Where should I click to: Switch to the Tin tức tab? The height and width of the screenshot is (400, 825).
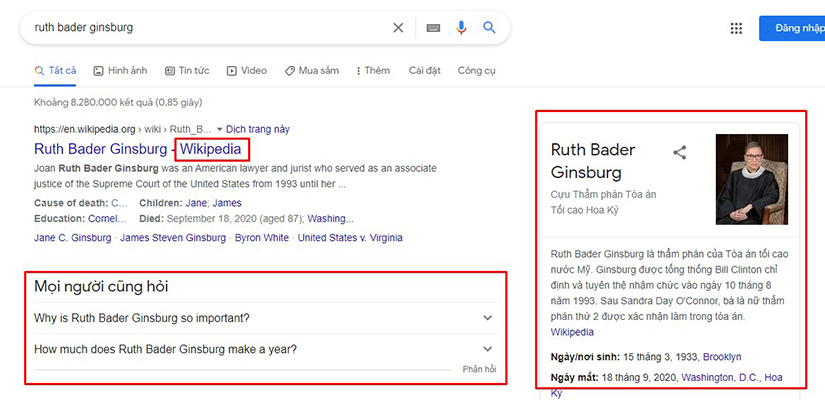(x=187, y=71)
